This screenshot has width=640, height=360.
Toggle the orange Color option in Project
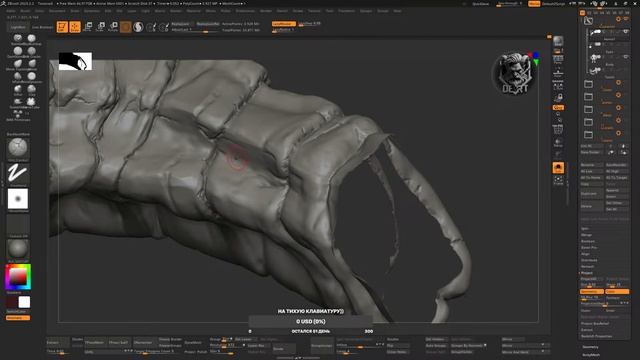617,291
